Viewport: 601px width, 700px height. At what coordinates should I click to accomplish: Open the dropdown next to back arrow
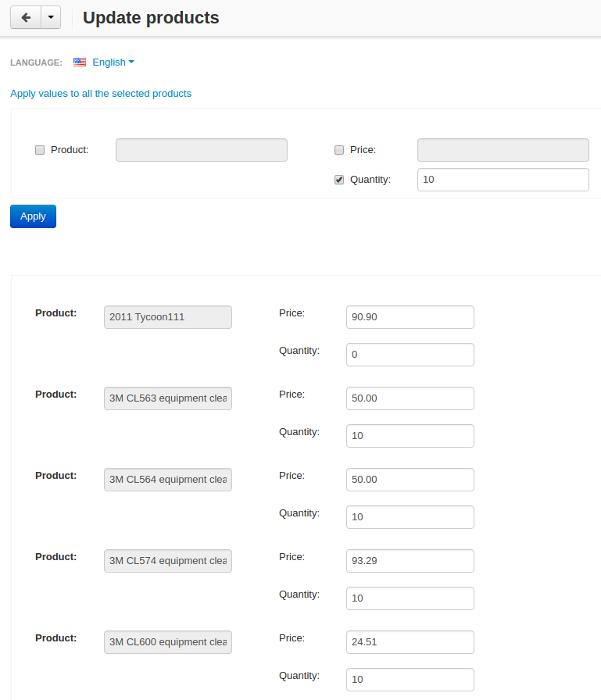pyautogui.click(x=51, y=17)
